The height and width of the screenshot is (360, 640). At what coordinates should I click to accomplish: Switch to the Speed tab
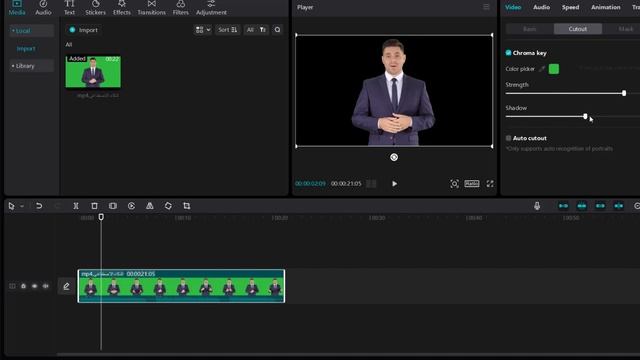(570, 7)
